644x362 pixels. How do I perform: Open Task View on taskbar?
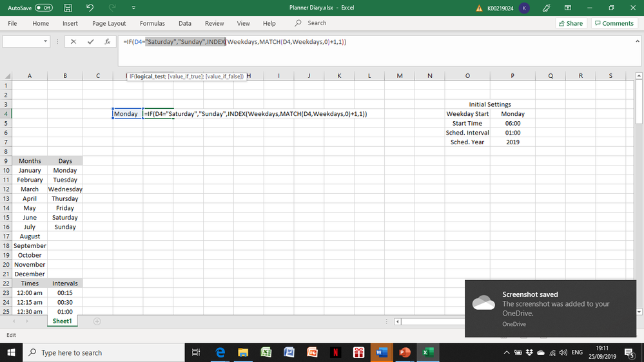(196, 352)
